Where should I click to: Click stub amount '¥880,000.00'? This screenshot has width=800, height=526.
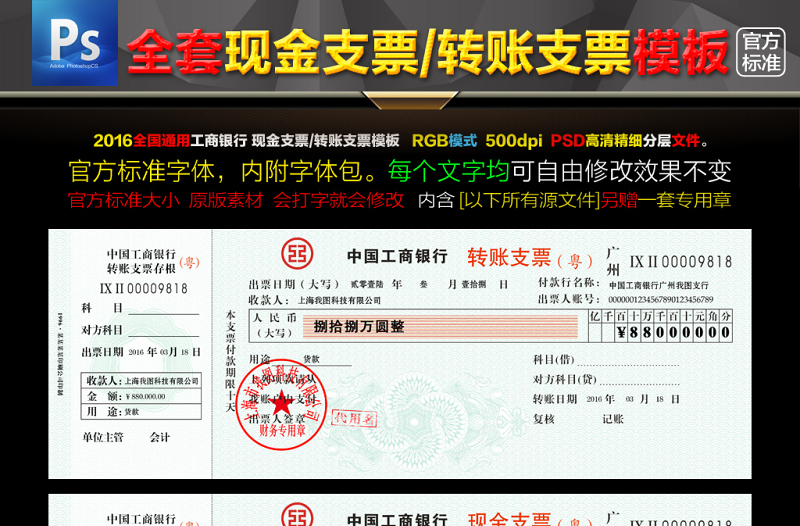click(x=145, y=396)
